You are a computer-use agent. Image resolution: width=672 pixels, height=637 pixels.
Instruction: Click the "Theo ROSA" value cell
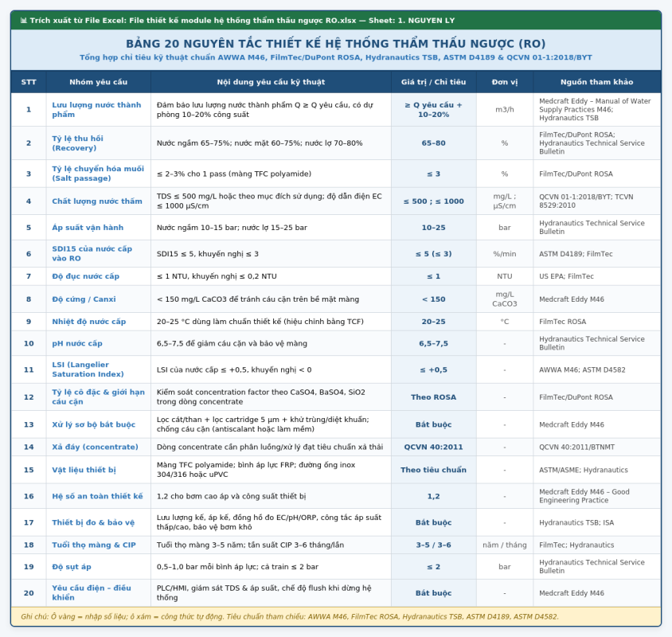[x=434, y=397]
